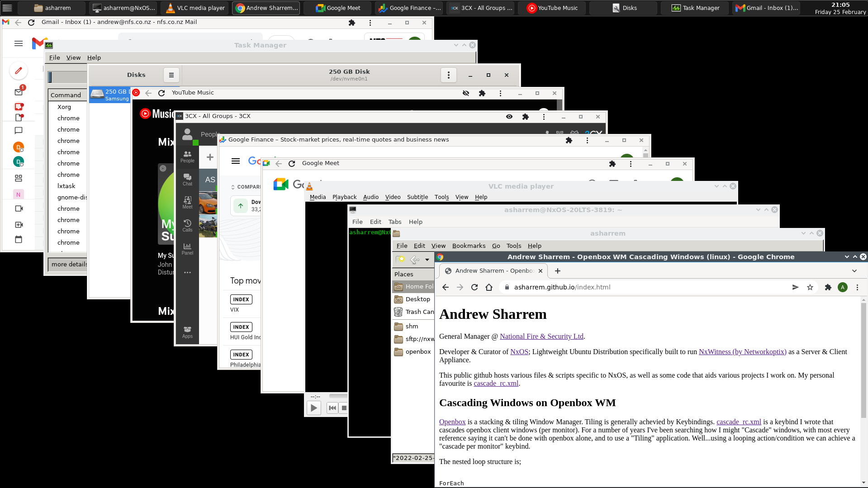Image resolution: width=868 pixels, height=488 pixels.
Task: Toggle the eye icon in 3CX window bar
Action: pos(509,117)
